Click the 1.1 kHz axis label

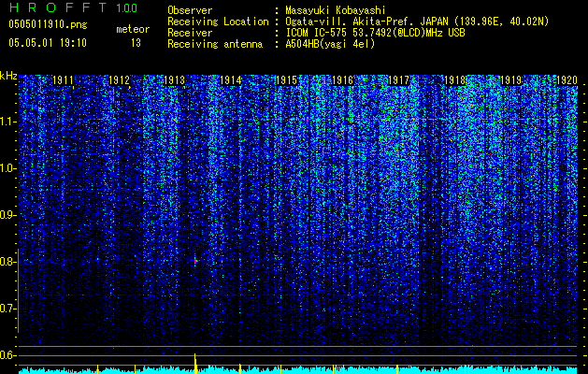(x=7, y=122)
